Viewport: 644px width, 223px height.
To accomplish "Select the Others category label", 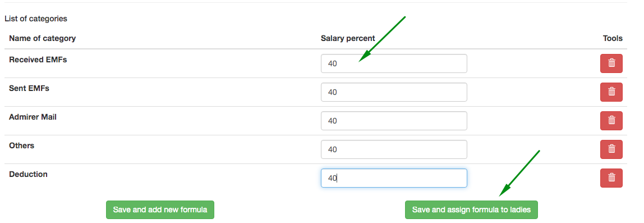I will point(21,145).
